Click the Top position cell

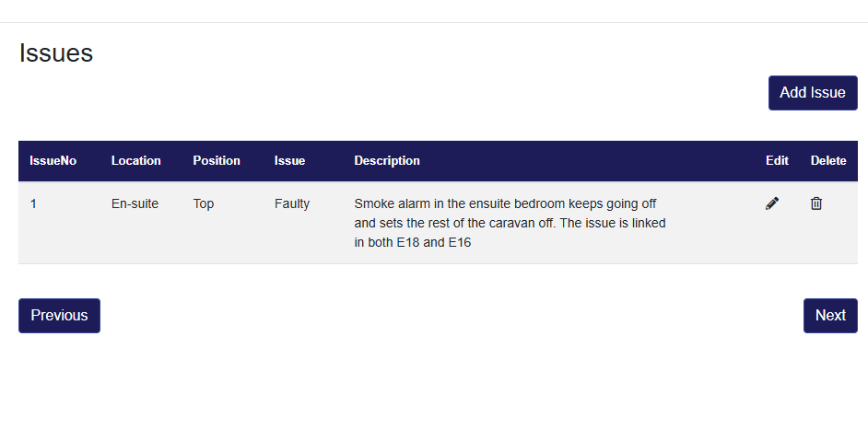(x=204, y=203)
